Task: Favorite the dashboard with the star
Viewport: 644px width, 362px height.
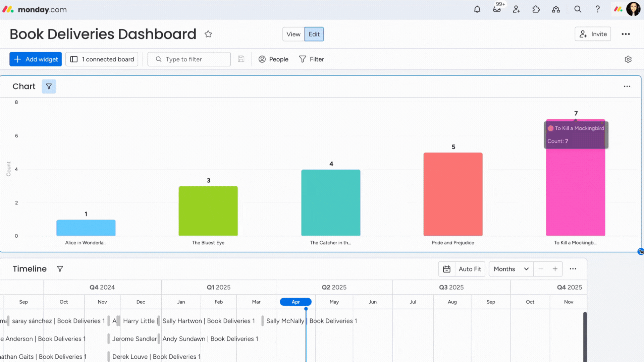Action: pos(208,34)
